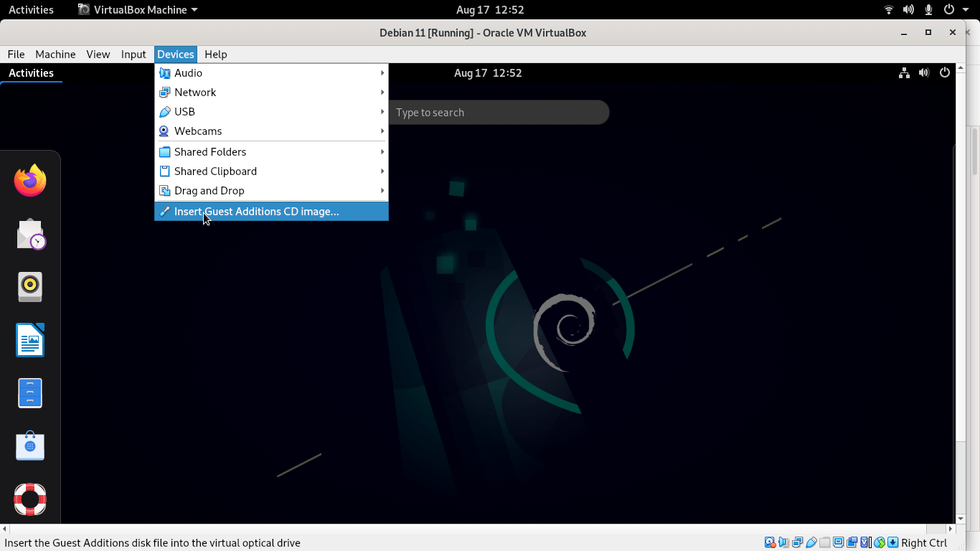980x551 pixels.
Task: Open the VirtualBox Machine app menu
Action: [138, 9]
